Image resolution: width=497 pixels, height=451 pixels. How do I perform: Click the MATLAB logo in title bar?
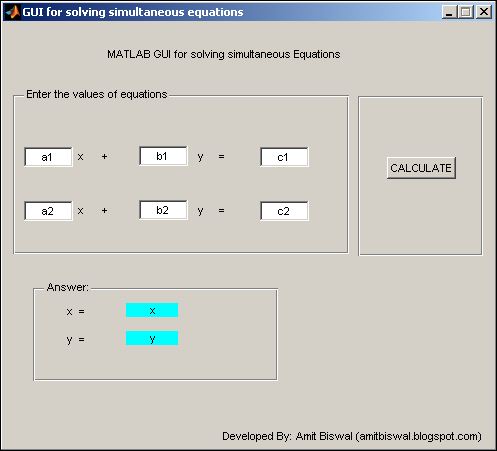click(x=13, y=12)
